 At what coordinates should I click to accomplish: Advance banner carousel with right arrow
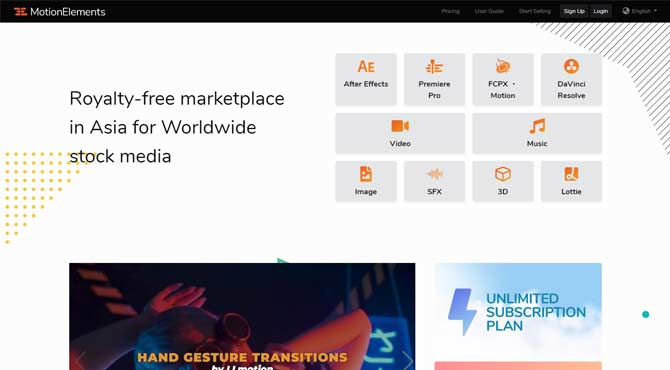tap(407, 360)
